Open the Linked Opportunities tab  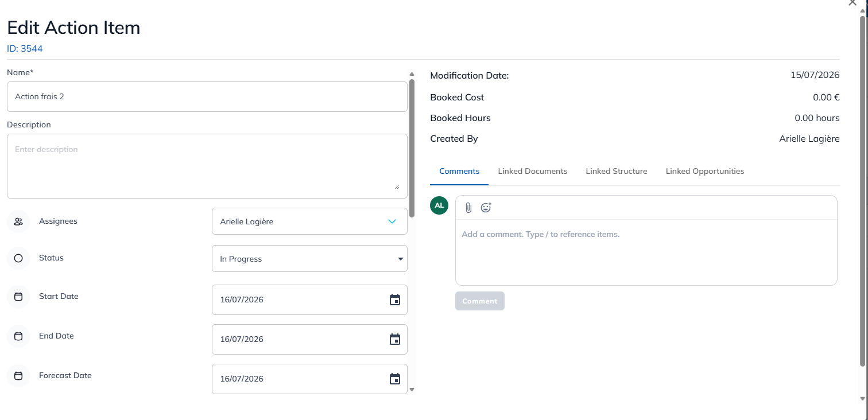coord(705,172)
